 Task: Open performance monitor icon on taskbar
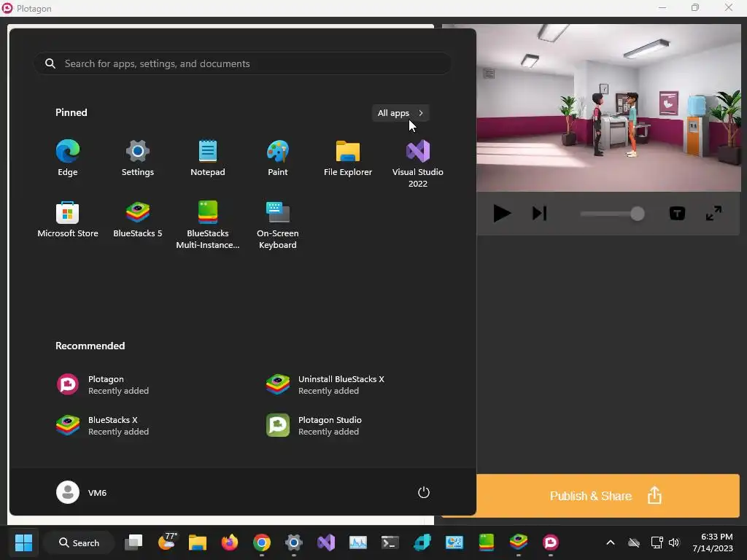tap(358, 542)
